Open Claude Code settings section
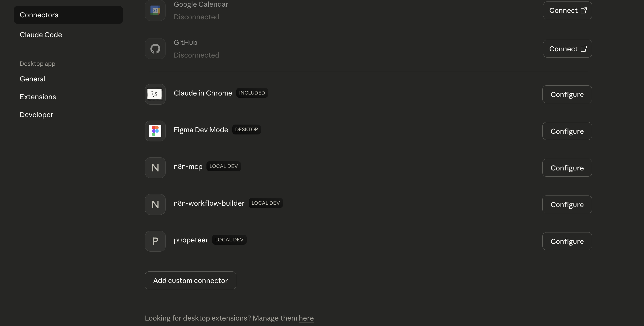 pos(41,35)
